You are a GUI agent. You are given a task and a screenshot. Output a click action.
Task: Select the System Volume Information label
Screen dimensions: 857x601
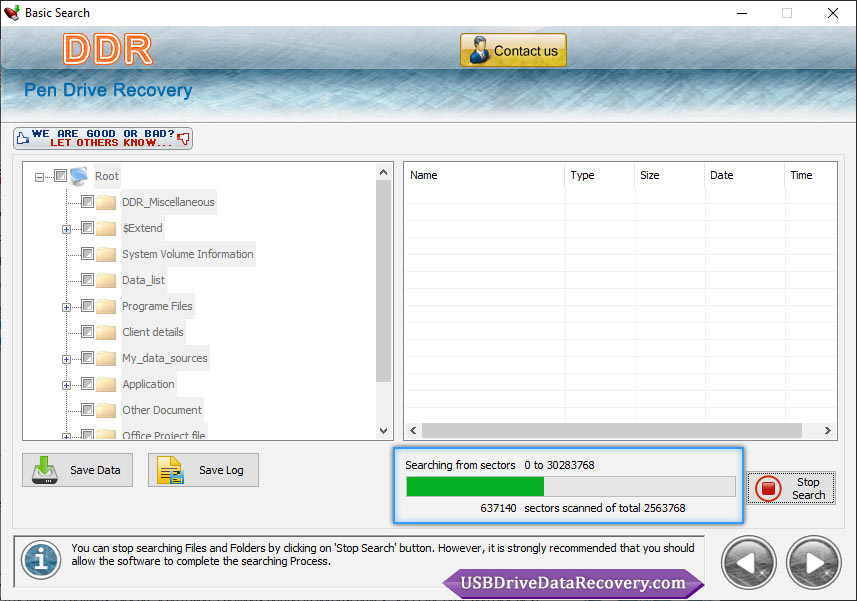(187, 254)
